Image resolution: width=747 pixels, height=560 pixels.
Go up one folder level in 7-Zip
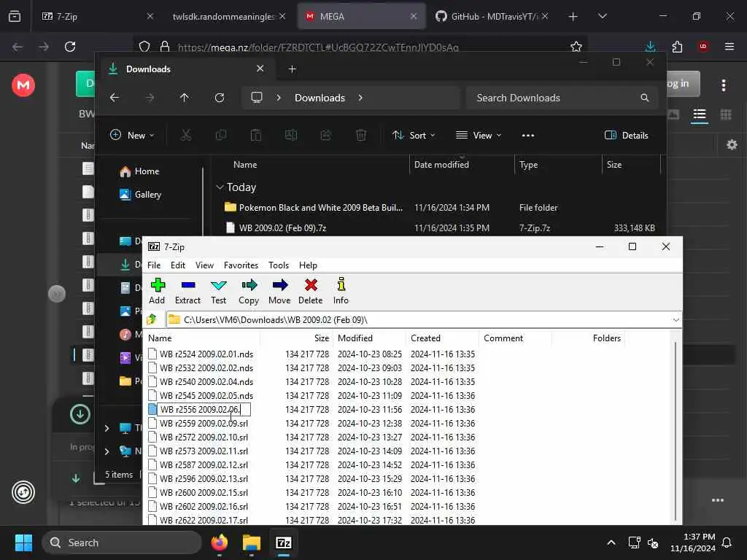point(152,319)
